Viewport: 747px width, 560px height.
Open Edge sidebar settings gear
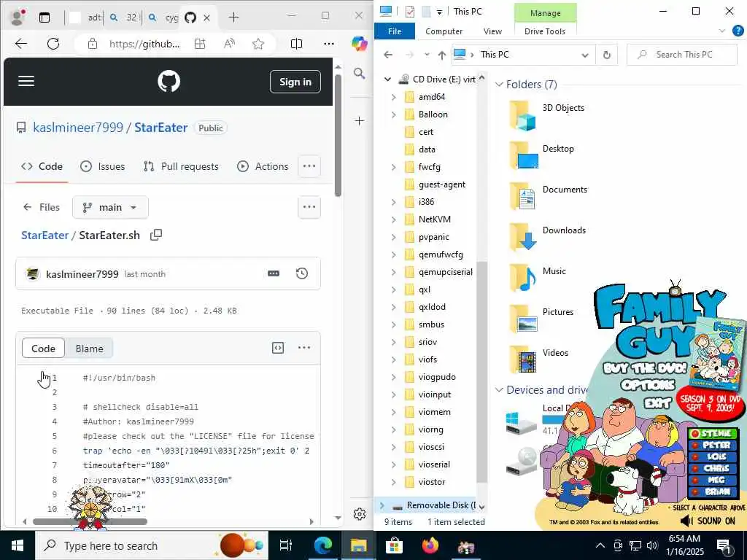pyautogui.click(x=360, y=514)
